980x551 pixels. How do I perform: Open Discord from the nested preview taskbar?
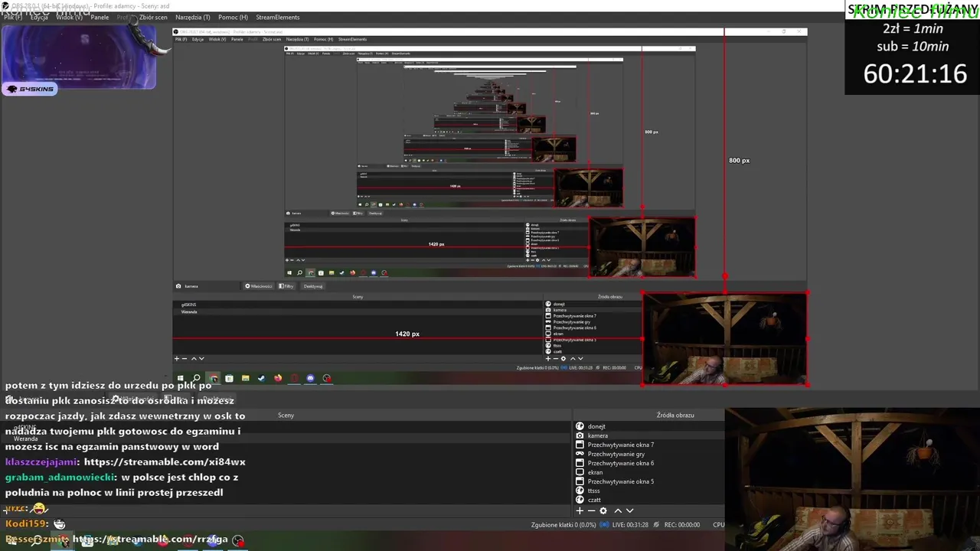(310, 378)
